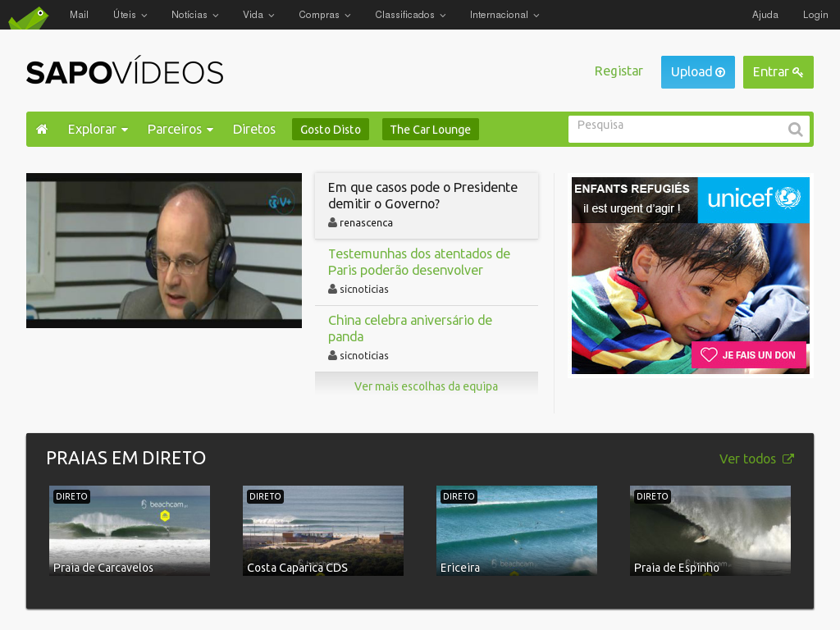Click heart icon on JE FAIS UN DON
Screen dimensions: 840x630
click(710, 354)
